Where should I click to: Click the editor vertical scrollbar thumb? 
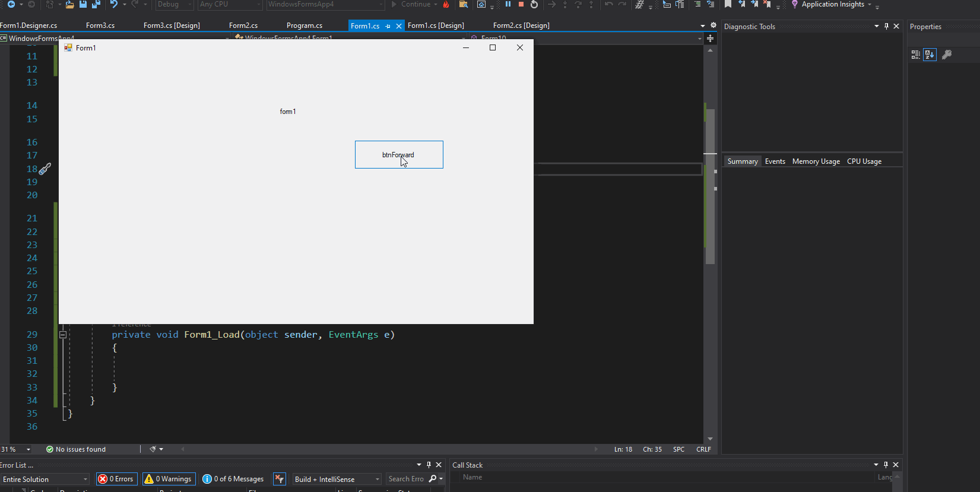[x=710, y=186]
